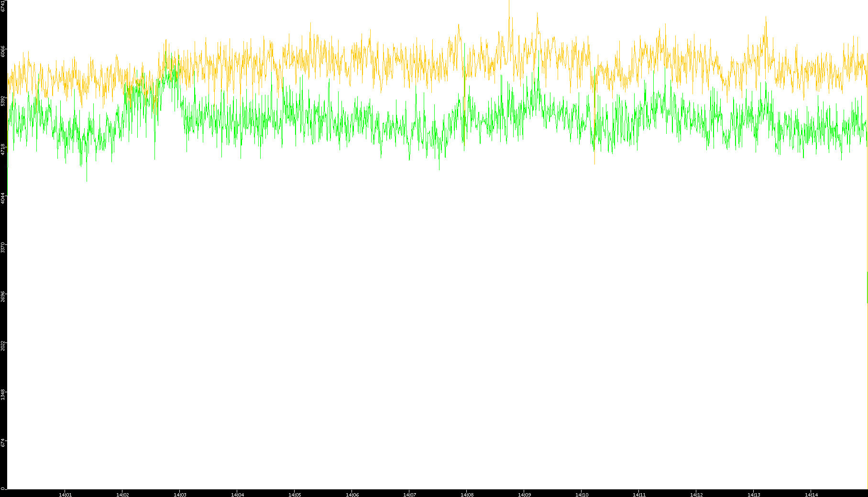Select the 14:11 time axis label
The width and height of the screenshot is (868, 497).
(x=639, y=495)
